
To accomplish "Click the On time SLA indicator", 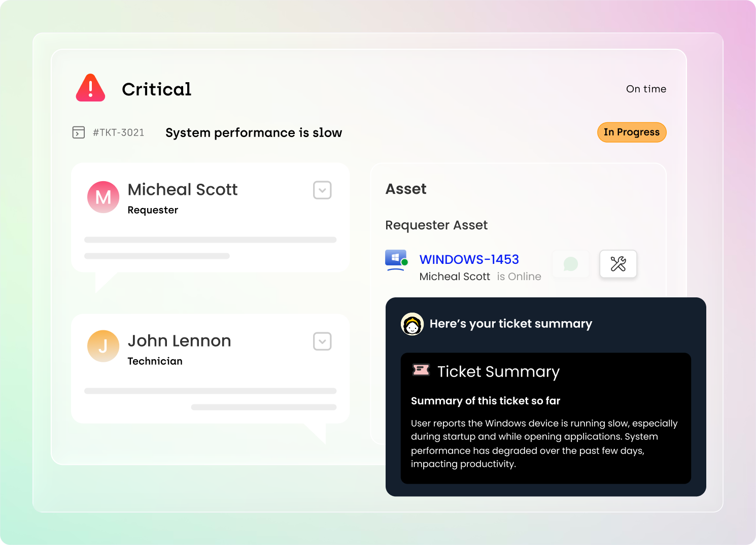I will coord(646,89).
